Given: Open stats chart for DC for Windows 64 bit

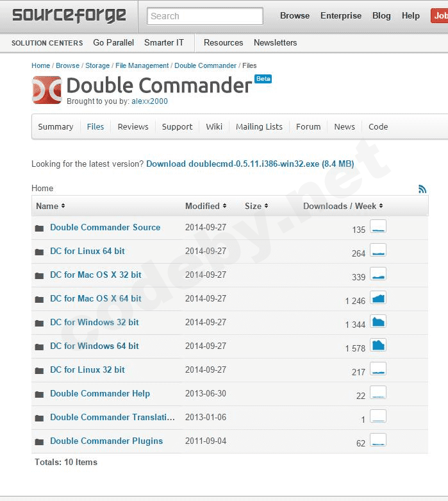Looking at the screenshot, I should tap(378, 344).
